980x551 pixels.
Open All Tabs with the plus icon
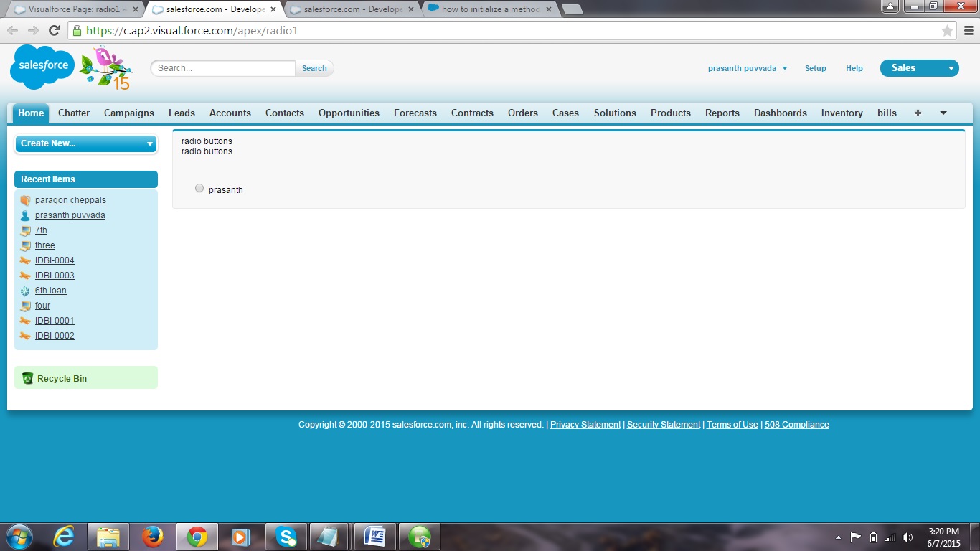pos(918,113)
